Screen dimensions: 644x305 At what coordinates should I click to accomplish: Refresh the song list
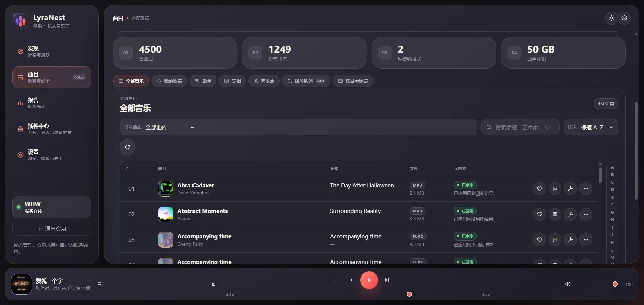coord(127,147)
